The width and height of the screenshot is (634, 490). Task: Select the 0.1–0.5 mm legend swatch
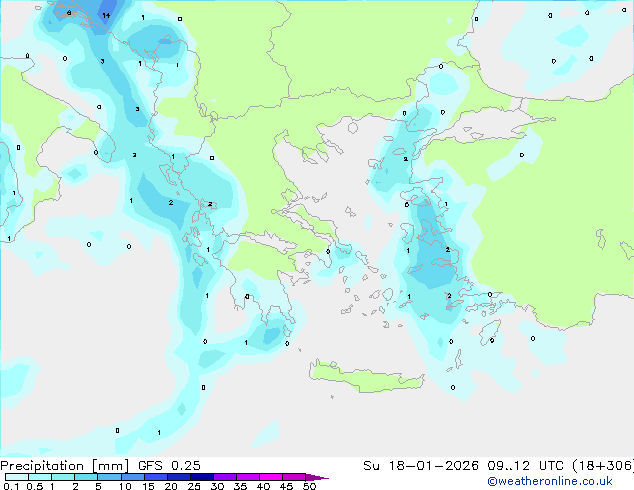(17, 477)
